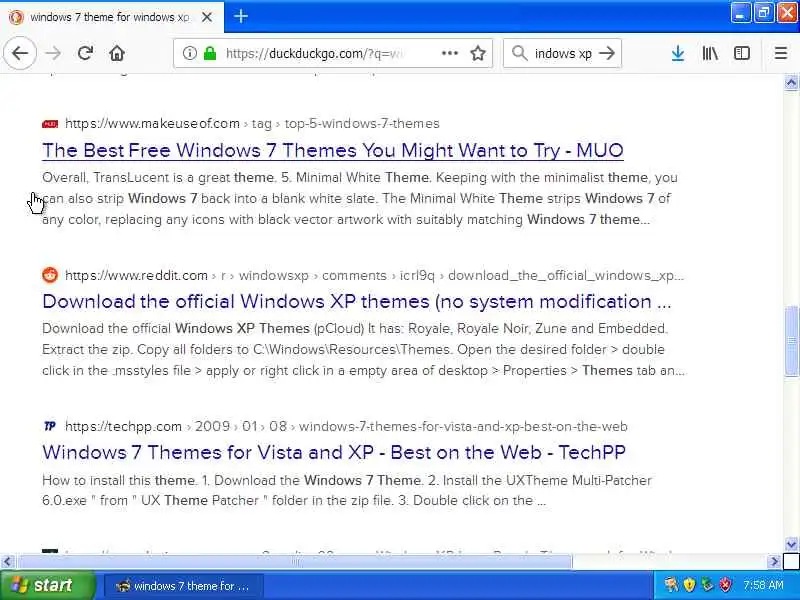The image size is (800, 600).
Task: Open the Firefox home page
Action: click(117, 53)
